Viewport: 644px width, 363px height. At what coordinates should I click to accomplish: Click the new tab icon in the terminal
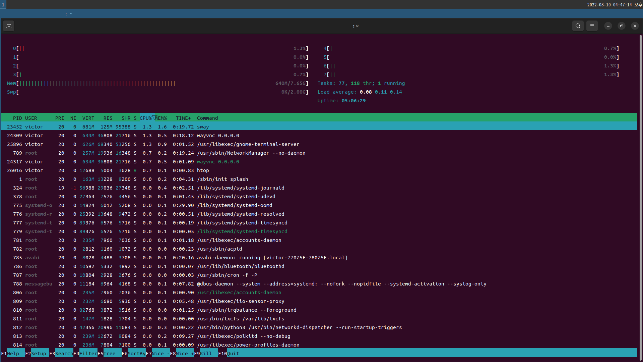click(9, 26)
